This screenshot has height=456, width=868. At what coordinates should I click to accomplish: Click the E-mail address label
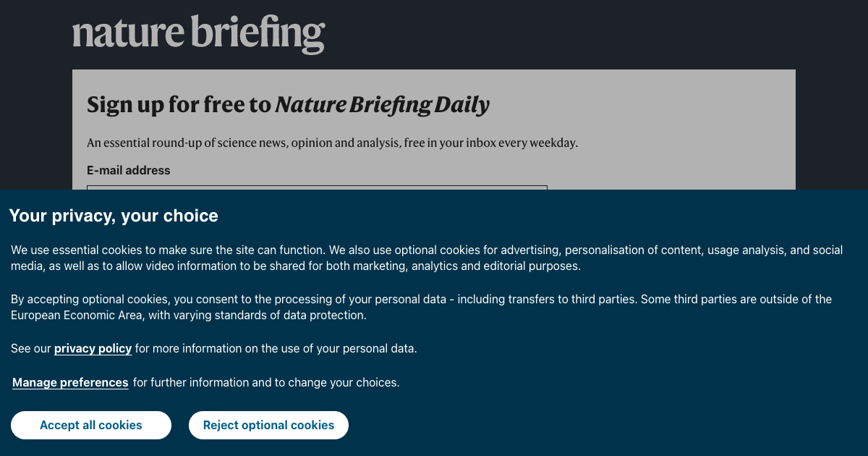click(128, 170)
